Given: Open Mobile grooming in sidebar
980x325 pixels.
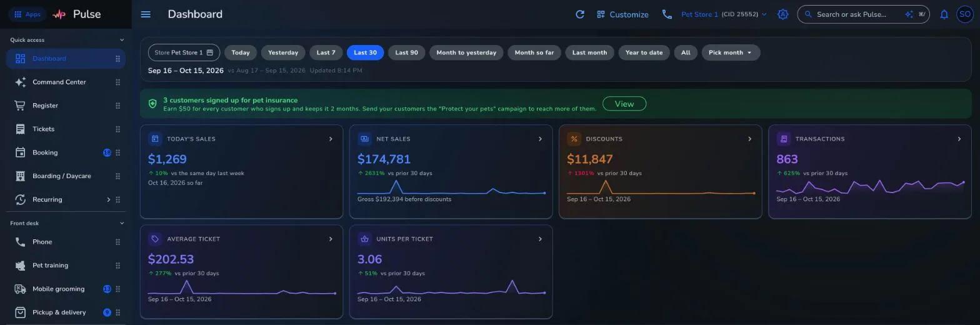Looking at the screenshot, I should (66, 289).
